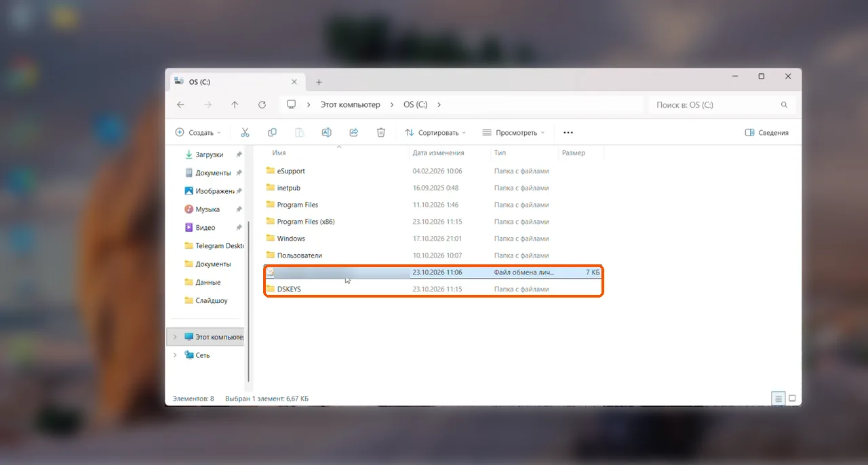Screen dimensions: 868x465
Task: Click Этот компьютер in the address breadcrumb
Action: [350, 105]
